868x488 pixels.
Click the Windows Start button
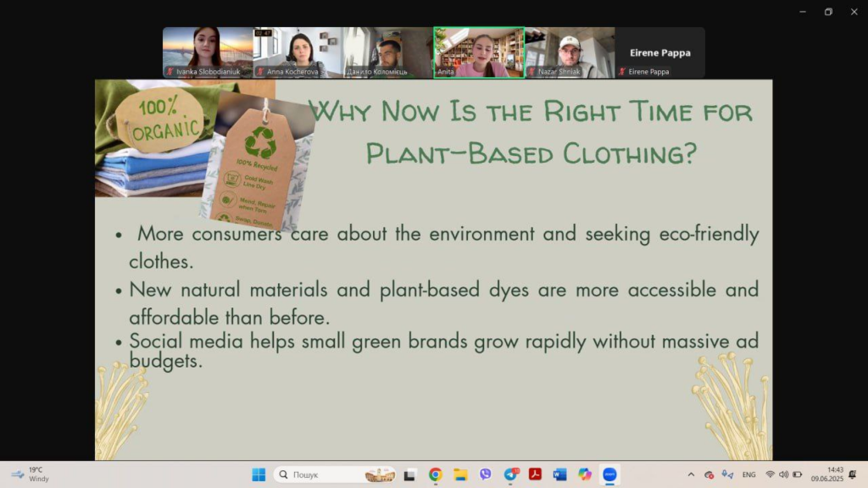point(259,474)
